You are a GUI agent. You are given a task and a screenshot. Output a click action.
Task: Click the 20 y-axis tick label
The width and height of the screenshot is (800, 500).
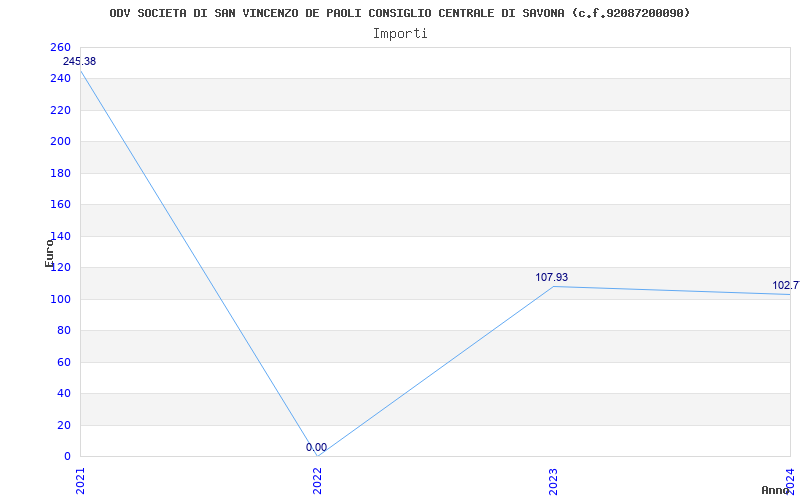pos(63,425)
